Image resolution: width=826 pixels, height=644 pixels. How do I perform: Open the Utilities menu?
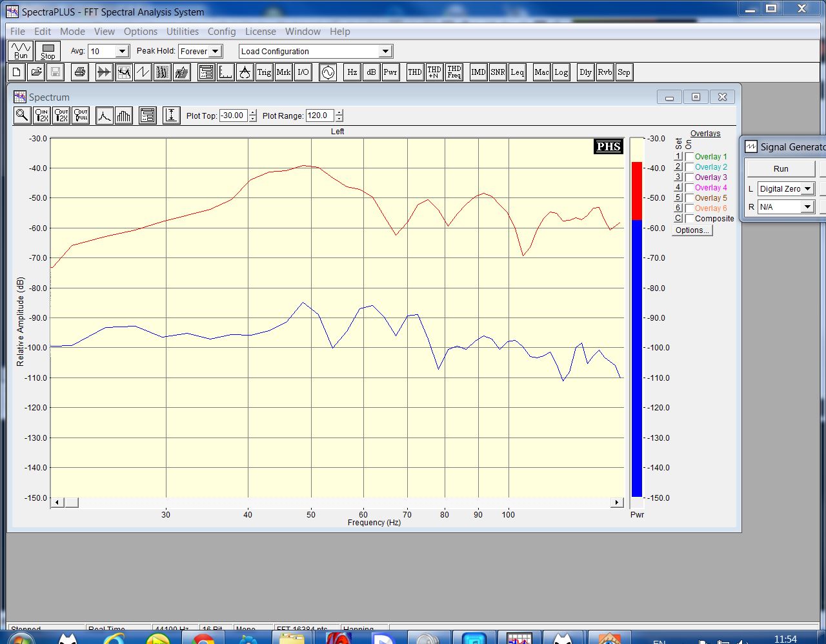click(182, 32)
